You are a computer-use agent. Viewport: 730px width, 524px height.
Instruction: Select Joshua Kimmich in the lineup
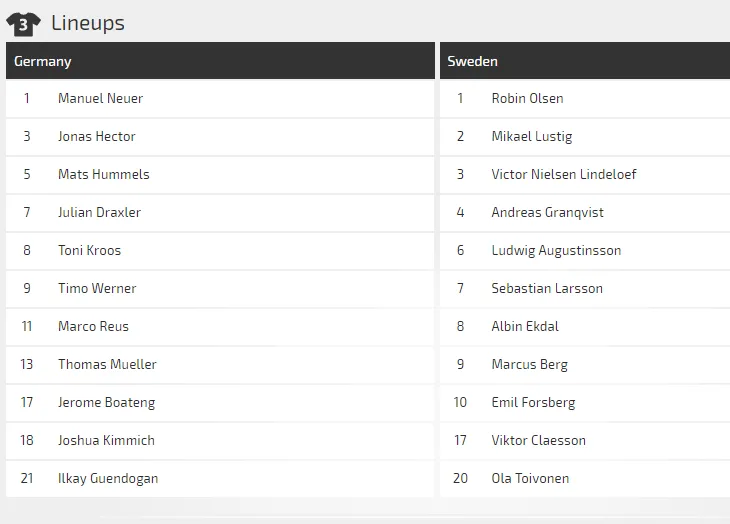106,440
